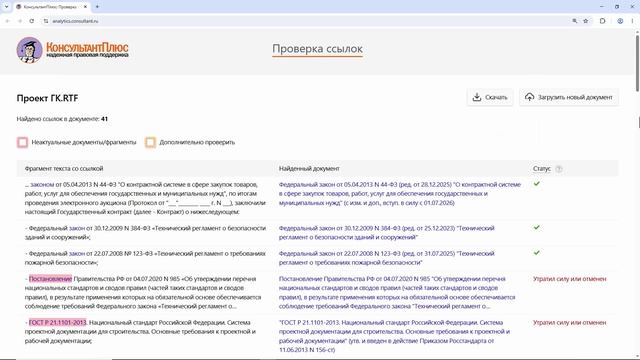The width and height of the screenshot is (640, 360).
Task: Click the site info icon in address bar
Action: [x=46, y=21]
